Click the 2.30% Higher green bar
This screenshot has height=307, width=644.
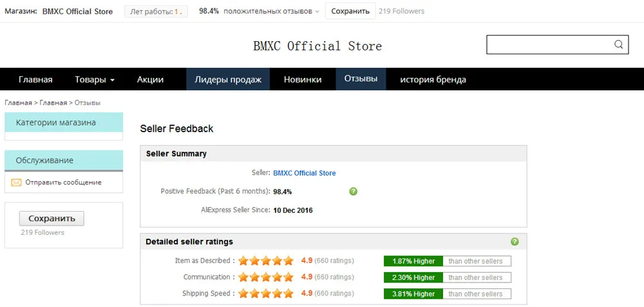pyautogui.click(x=413, y=277)
